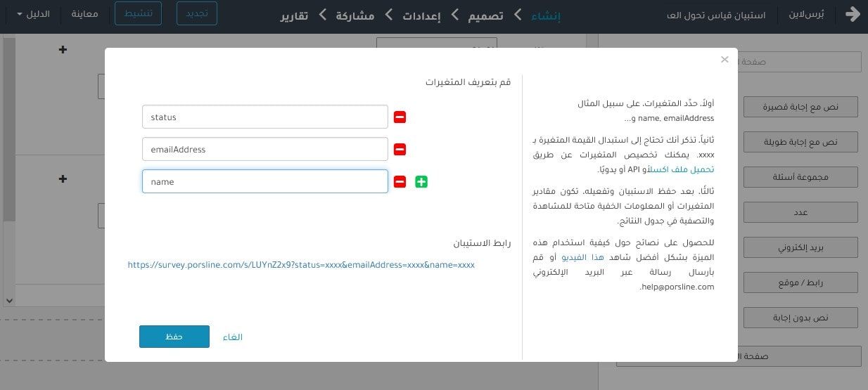Click the search field in right sidebar

(800, 61)
